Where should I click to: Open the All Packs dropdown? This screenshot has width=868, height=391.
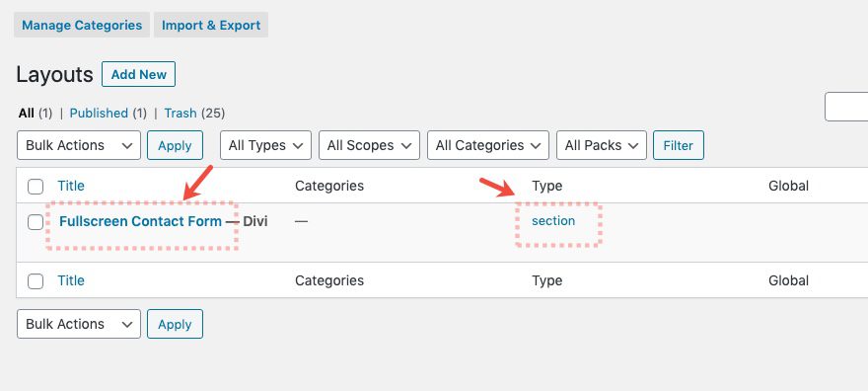601,145
